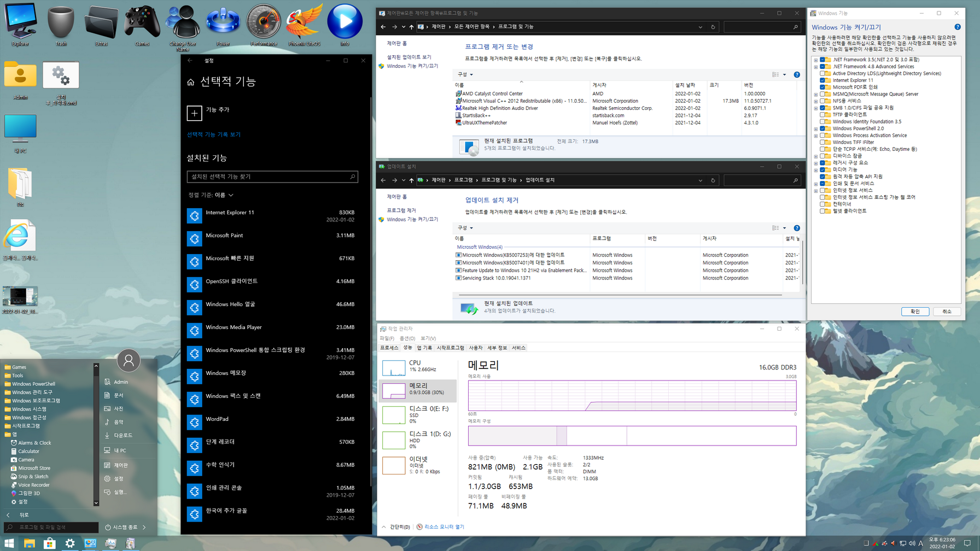The height and width of the screenshot is (551, 980).
Task: Open 구성 dropdown in Programs and Features window
Action: click(465, 74)
